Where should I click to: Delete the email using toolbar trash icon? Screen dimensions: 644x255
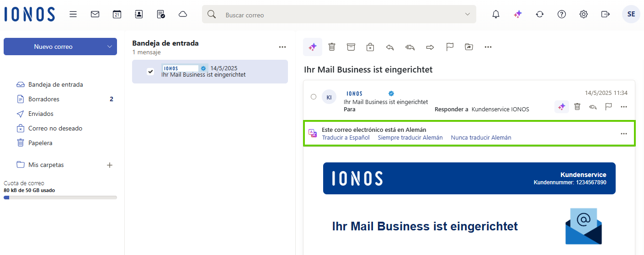click(332, 47)
